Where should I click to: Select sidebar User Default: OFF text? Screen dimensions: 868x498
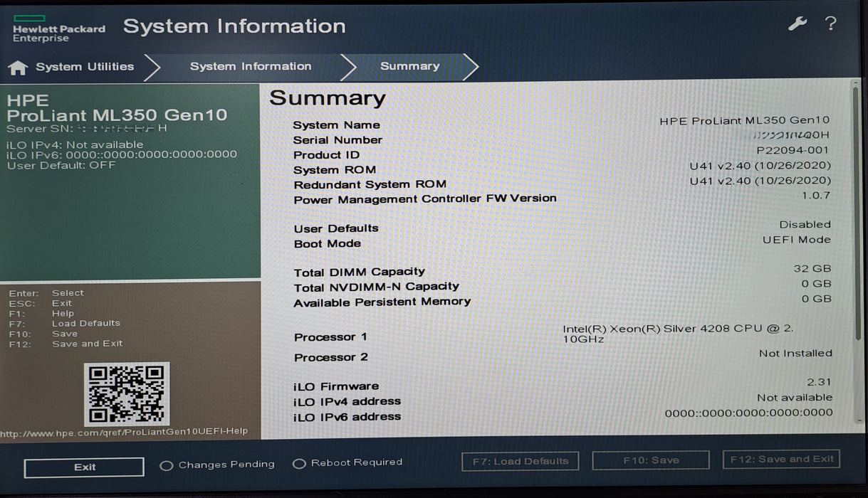[61, 166]
